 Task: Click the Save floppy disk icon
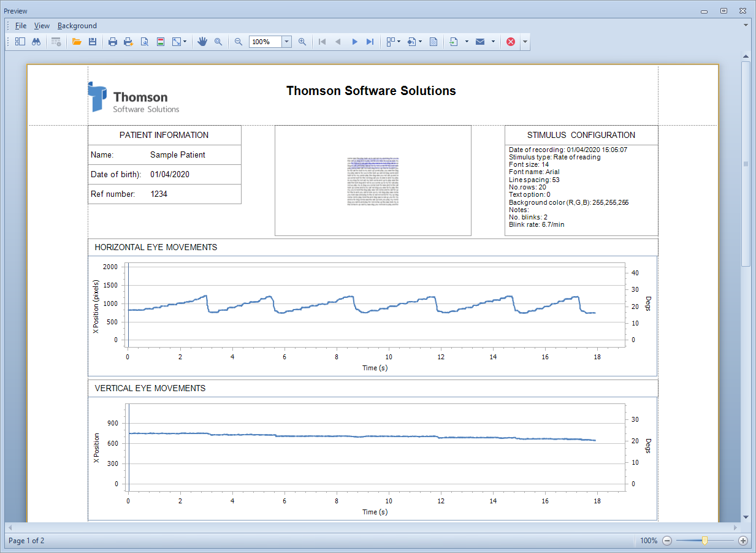coord(92,42)
